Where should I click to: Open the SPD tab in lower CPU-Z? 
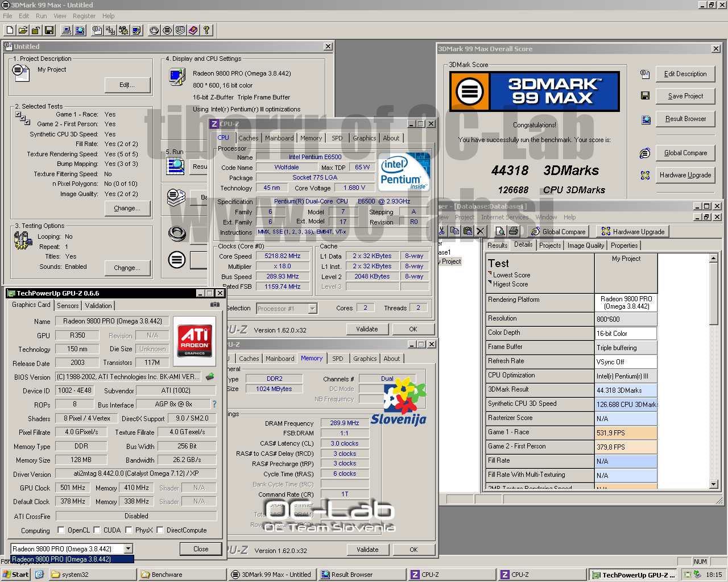click(338, 359)
